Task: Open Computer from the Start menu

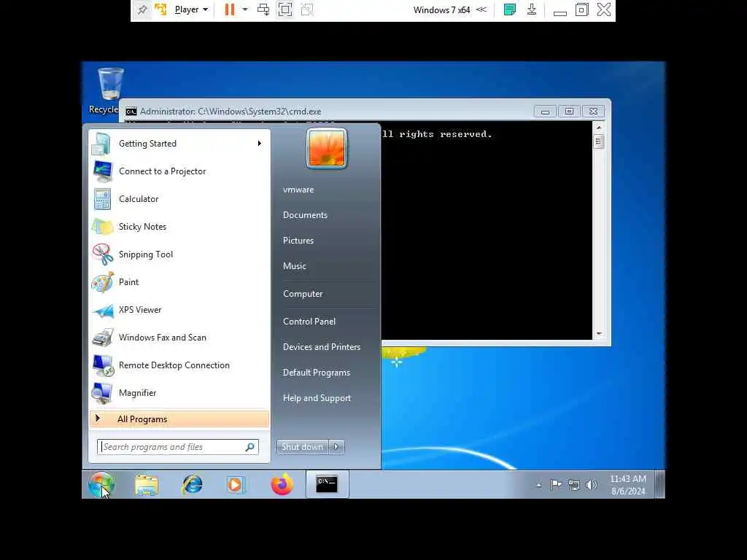Action: (x=303, y=294)
